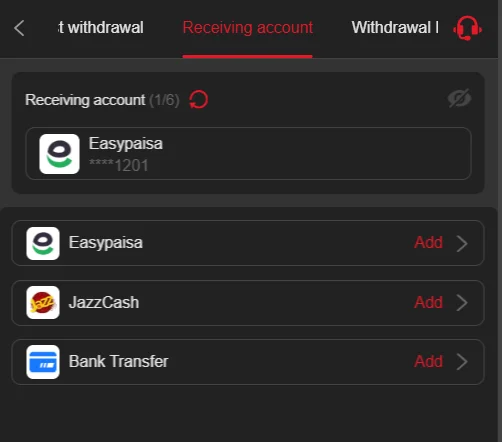Open the Withdrawal tab on right

point(395,28)
